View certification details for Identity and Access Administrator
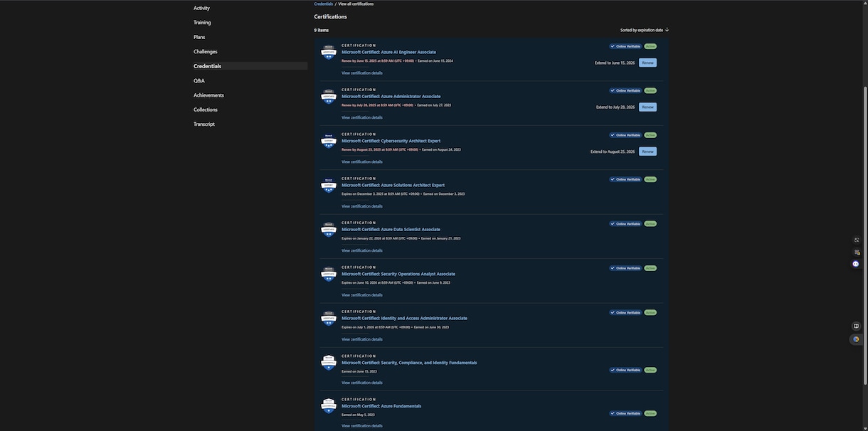This screenshot has height=431, width=868. (x=362, y=339)
